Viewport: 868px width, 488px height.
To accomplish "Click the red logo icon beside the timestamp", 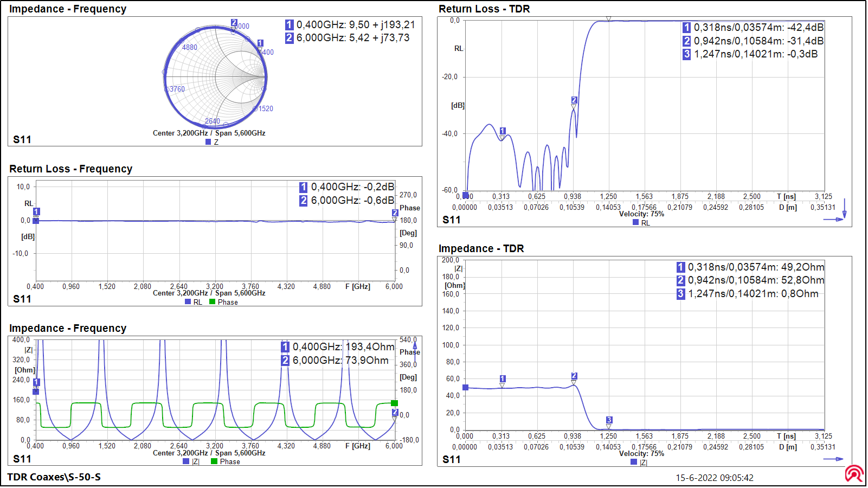I will click(854, 474).
